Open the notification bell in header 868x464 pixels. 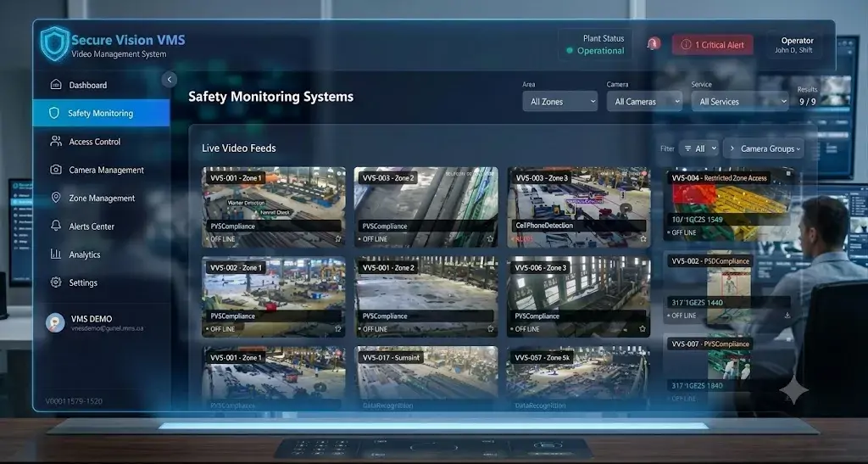(654, 44)
